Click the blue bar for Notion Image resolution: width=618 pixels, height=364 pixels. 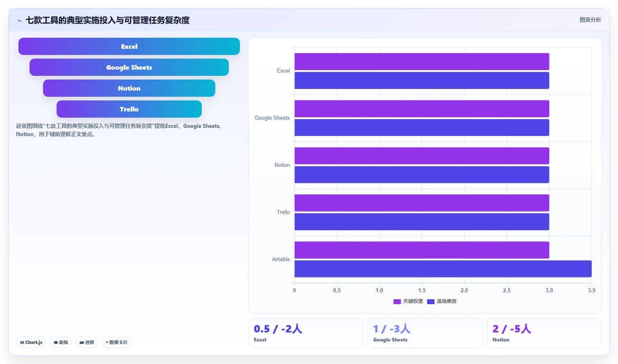tap(422, 175)
